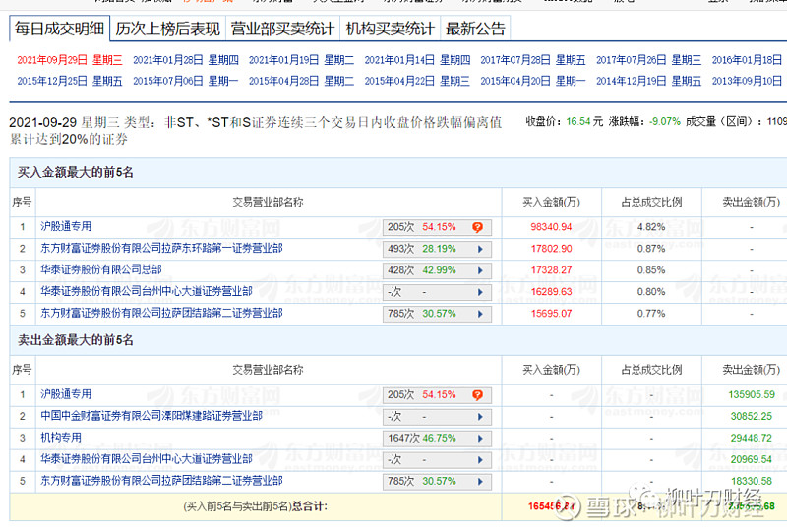Select date 2021年01月28日 星期四
Viewport: 787px width, 532px height.
coord(186,60)
